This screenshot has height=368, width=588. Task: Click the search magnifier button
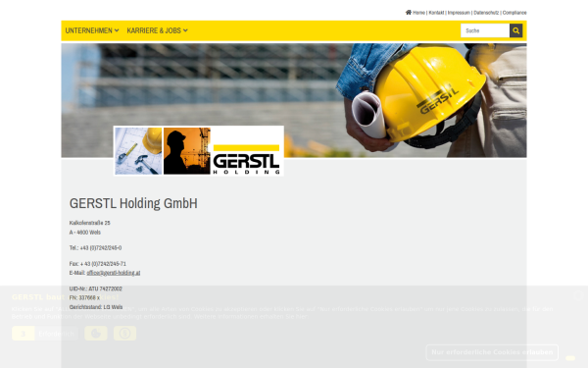[516, 30]
